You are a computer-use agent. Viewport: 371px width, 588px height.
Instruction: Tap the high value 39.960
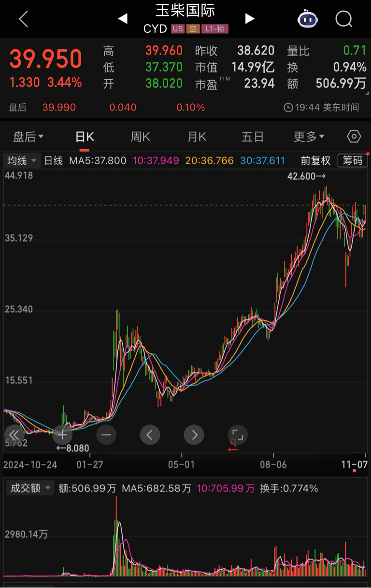click(x=164, y=50)
